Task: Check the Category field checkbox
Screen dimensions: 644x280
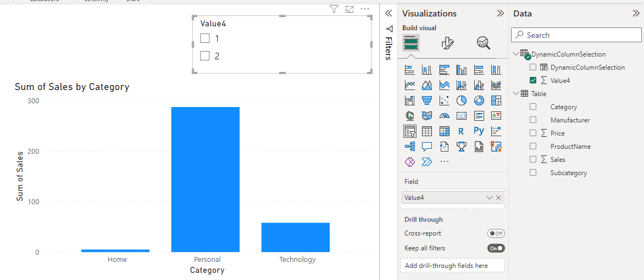Action: click(x=533, y=107)
